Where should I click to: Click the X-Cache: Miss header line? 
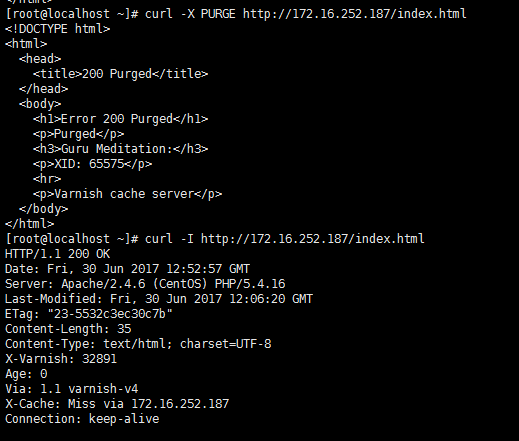117,404
